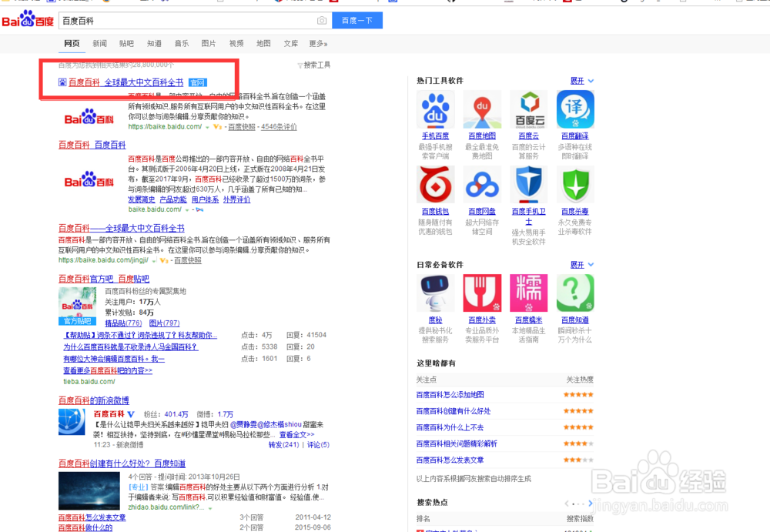Click 查看更多百度百科吧的内容>> link
770x532 pixels.
(x=108, y=370)
